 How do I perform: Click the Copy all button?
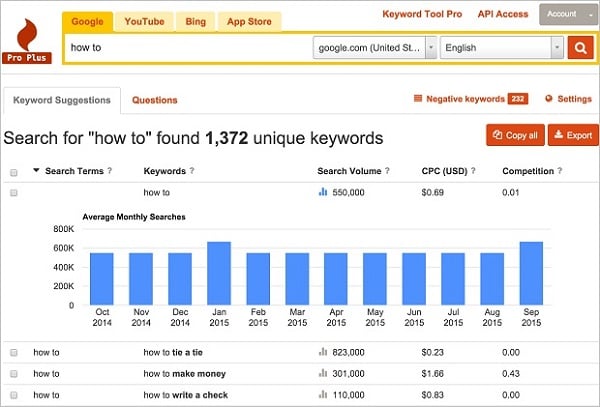coord(515,135)
